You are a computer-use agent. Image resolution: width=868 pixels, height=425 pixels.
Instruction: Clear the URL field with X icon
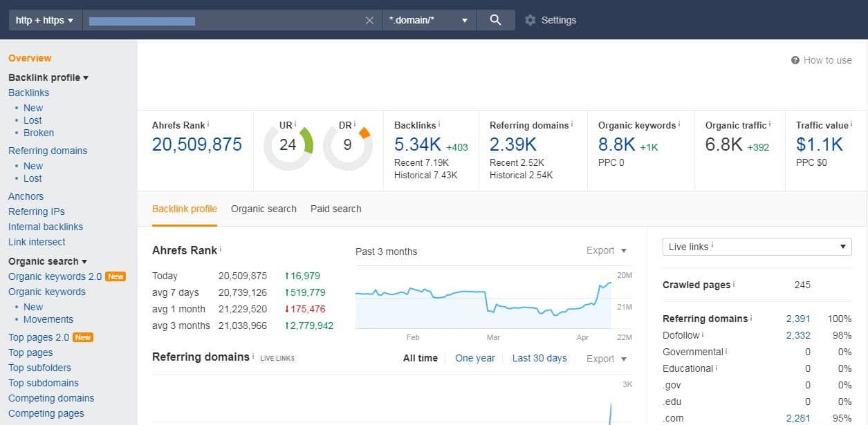click(x=369, y=20)
